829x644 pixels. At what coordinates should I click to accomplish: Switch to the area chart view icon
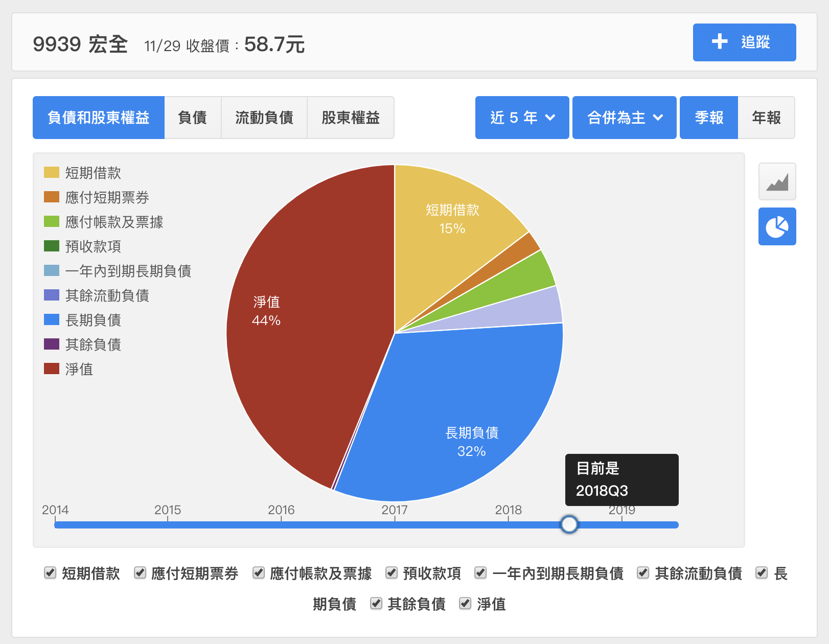(777, 181)
